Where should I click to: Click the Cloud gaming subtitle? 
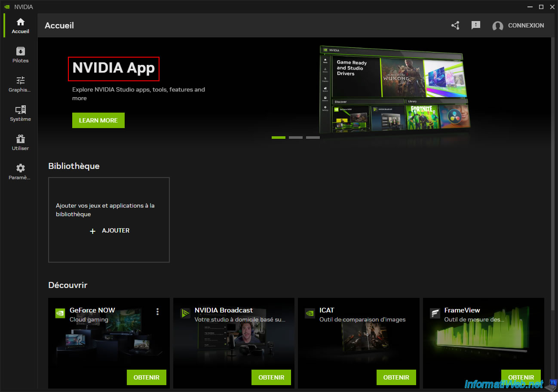(89, 319)
